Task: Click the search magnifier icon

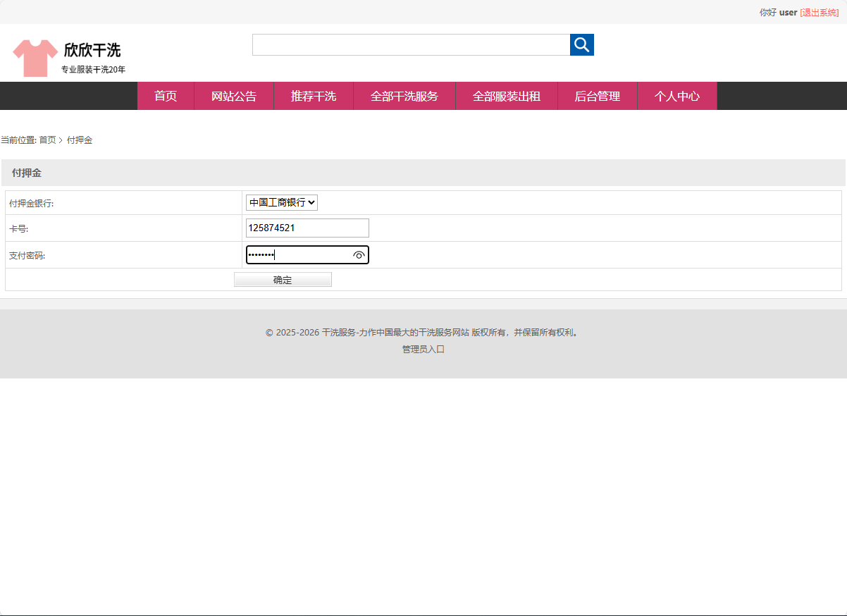Action: [x=581, y=44]
